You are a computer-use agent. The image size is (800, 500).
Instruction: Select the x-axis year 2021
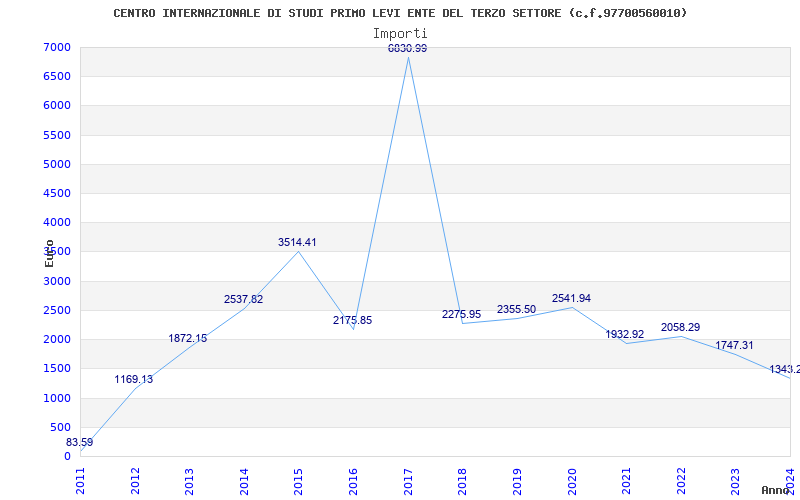coord(626,482)
